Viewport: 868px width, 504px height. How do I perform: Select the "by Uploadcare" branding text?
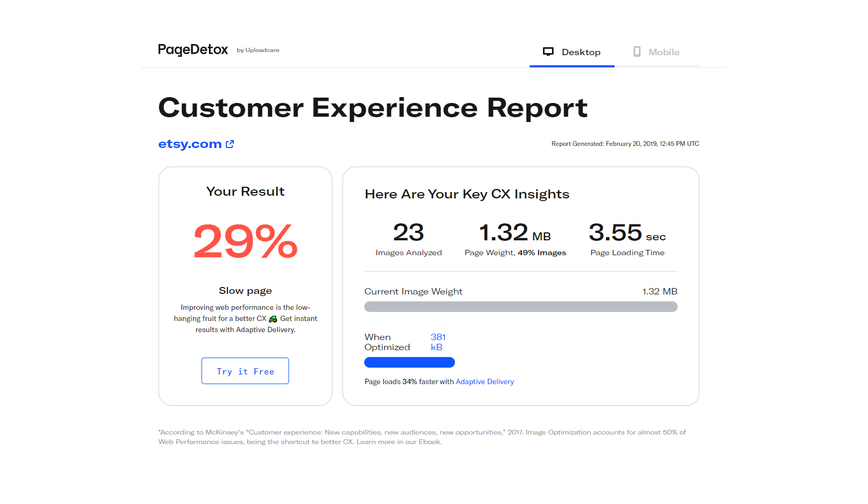[x=258, y=49]
